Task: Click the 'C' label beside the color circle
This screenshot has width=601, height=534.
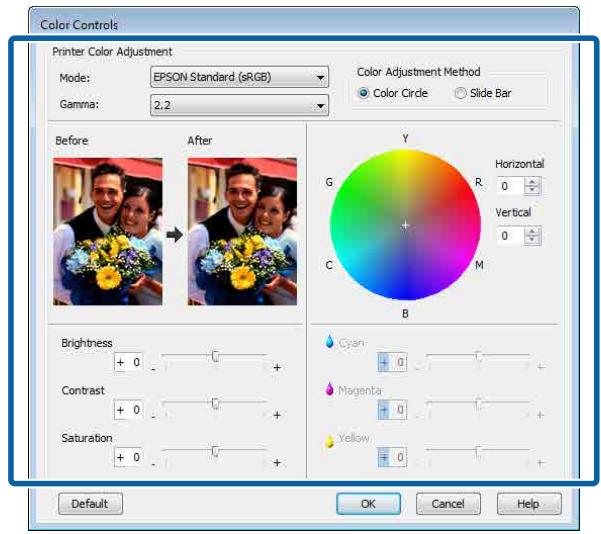Action: tap(329, 265)
